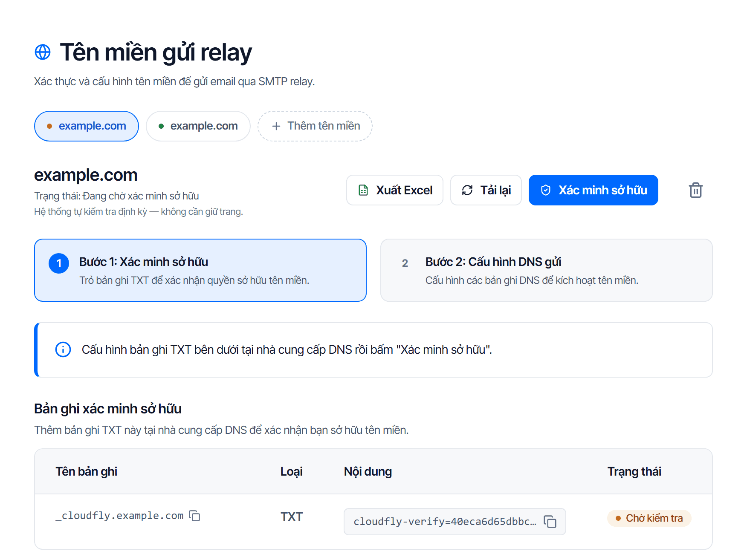Open Bước 2: Cấu hình DNS gửi step
This screenshot has width=747, height=560.
pos(547,270)
